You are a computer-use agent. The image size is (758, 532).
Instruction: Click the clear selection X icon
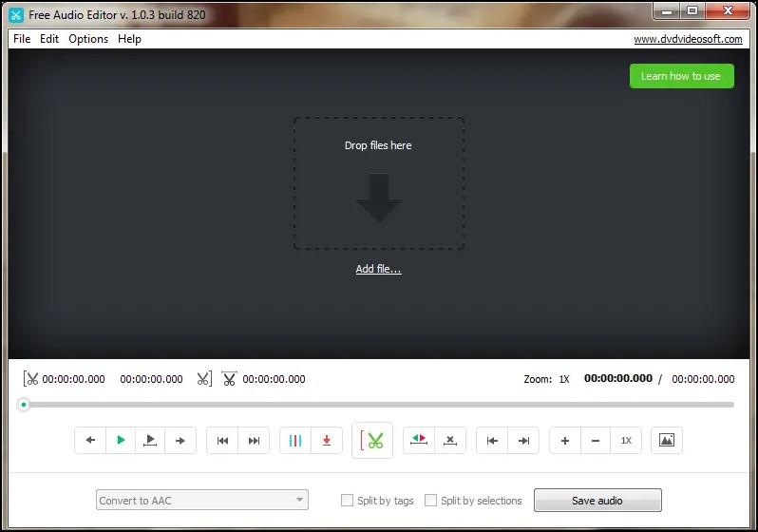(450, 440)
